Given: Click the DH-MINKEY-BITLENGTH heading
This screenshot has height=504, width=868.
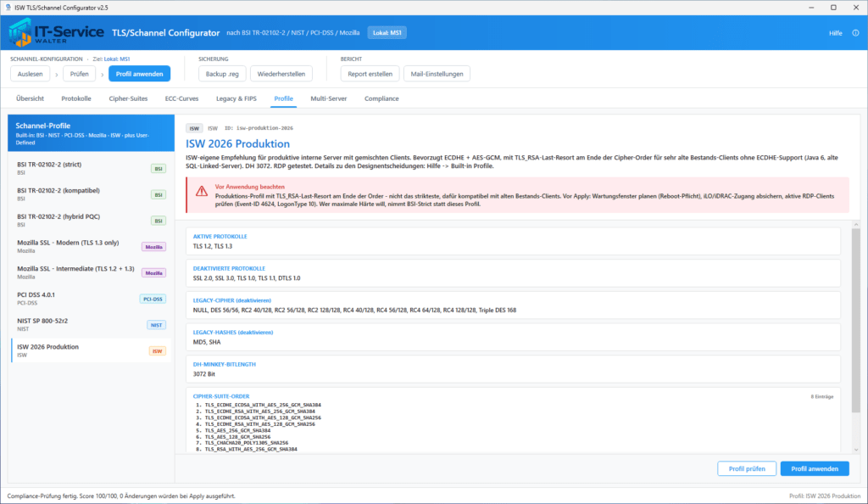Looking at the screenshot, I should tap(224, 365).
